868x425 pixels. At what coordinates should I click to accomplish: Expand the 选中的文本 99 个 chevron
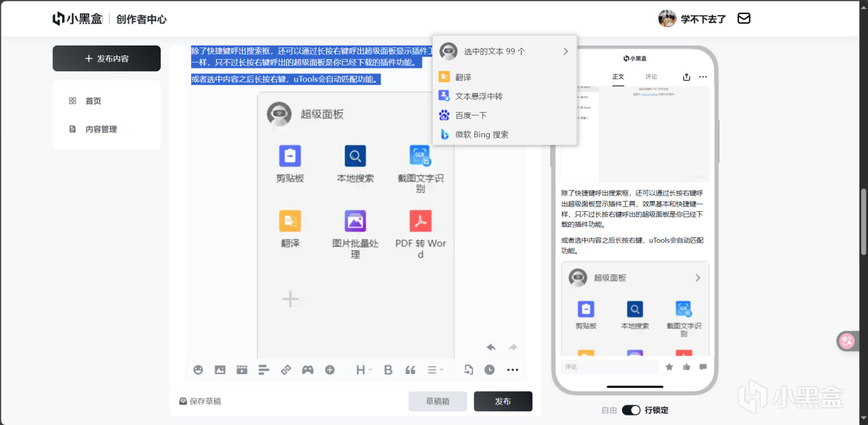[566, 51]
